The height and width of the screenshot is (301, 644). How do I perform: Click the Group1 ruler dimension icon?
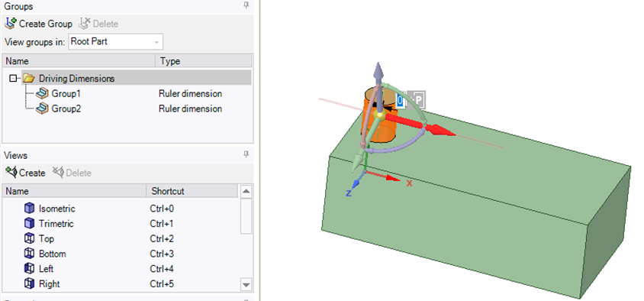coord(42,94)
